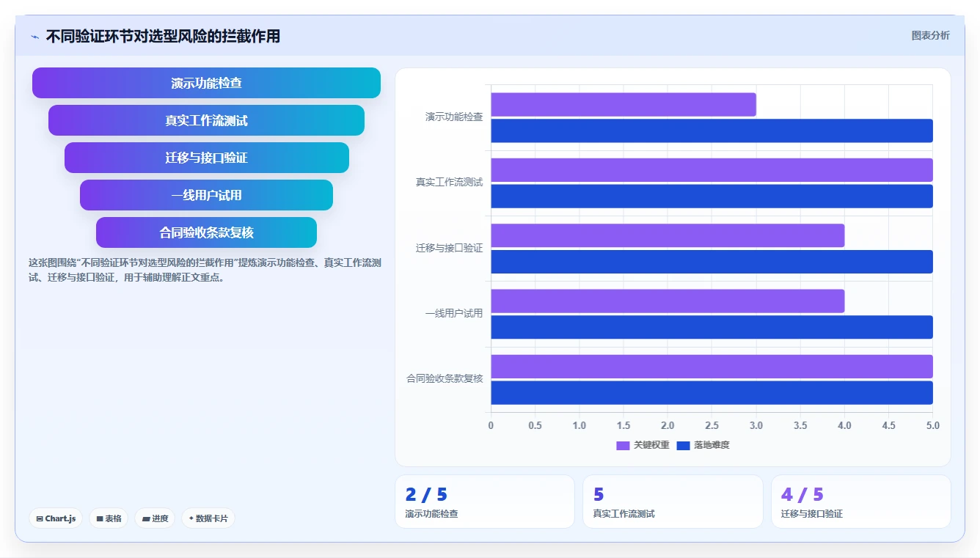Click the 合同验收条款复核 y-axis label
This screenshot has width=980, height=558.
pyautogui.click(x=445, y=378)
